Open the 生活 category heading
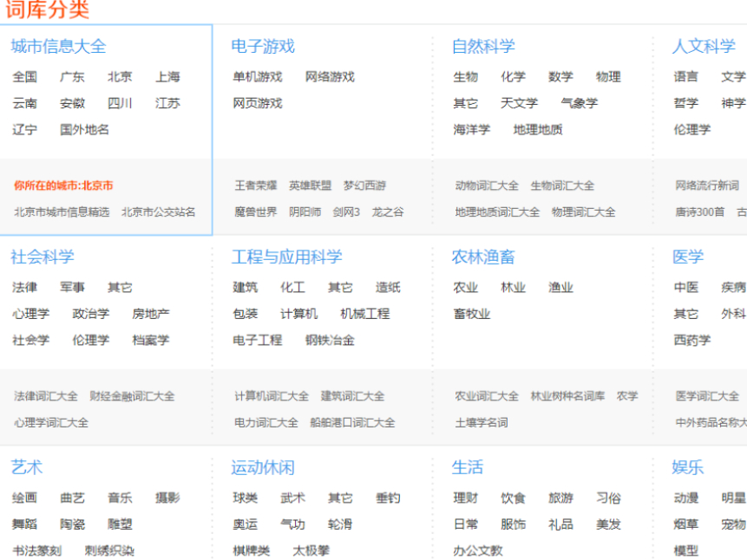This screenshot has width=747, height=560. pos(468,467)
